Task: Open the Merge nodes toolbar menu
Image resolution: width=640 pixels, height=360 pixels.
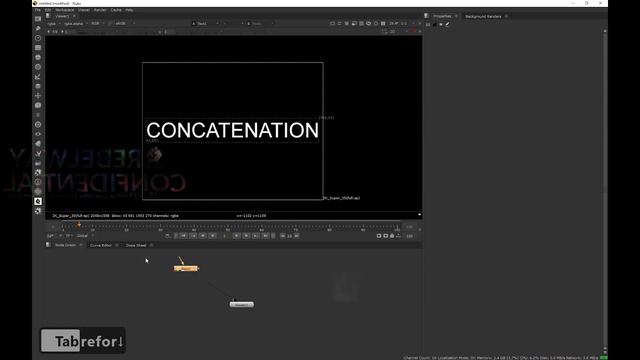Action: click(38, 86)
